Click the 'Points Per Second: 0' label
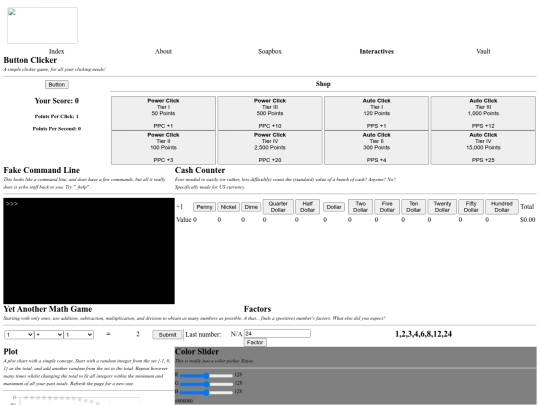Screen dimensions: 540x405 tap(56, 129)
